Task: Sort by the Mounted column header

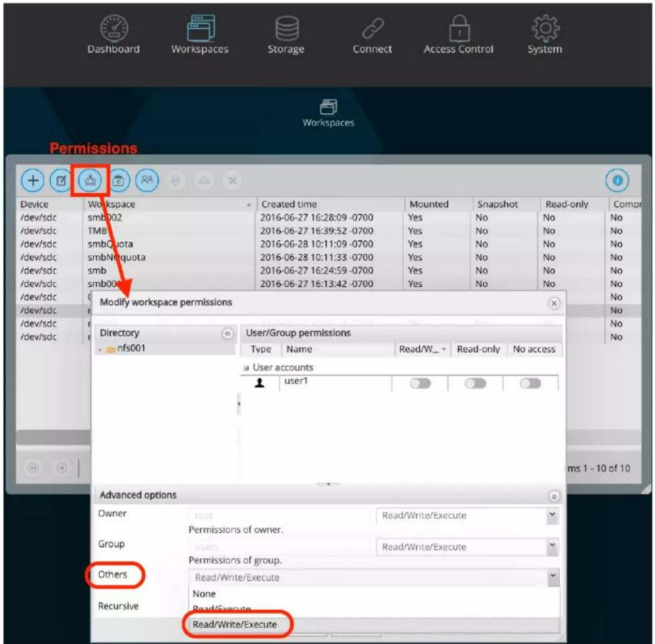Action: pos(439,204)
